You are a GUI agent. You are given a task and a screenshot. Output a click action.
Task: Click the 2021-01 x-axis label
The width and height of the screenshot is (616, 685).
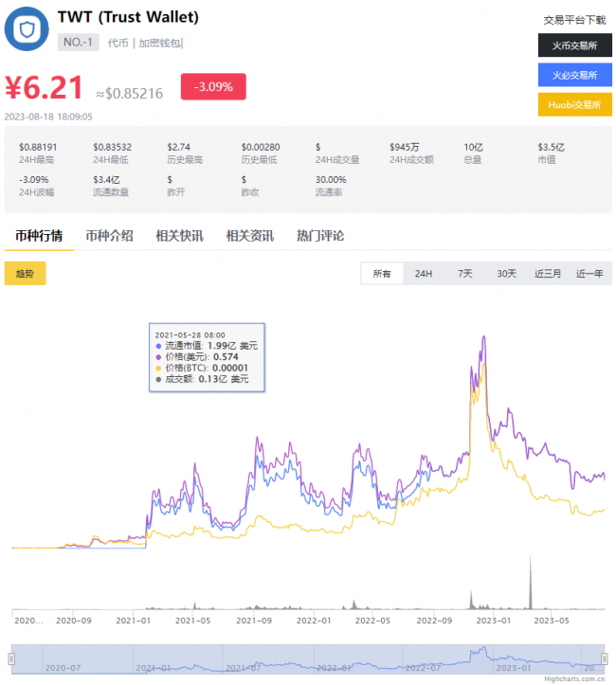[133, 621]
